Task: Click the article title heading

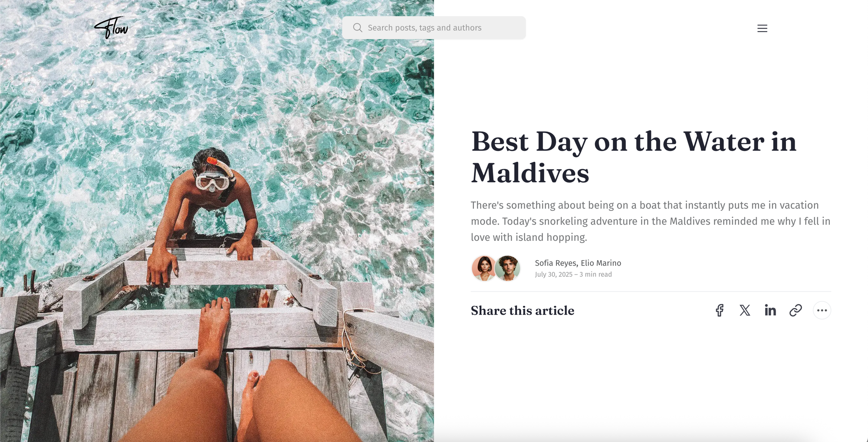Action: click(x=634, y=157)
